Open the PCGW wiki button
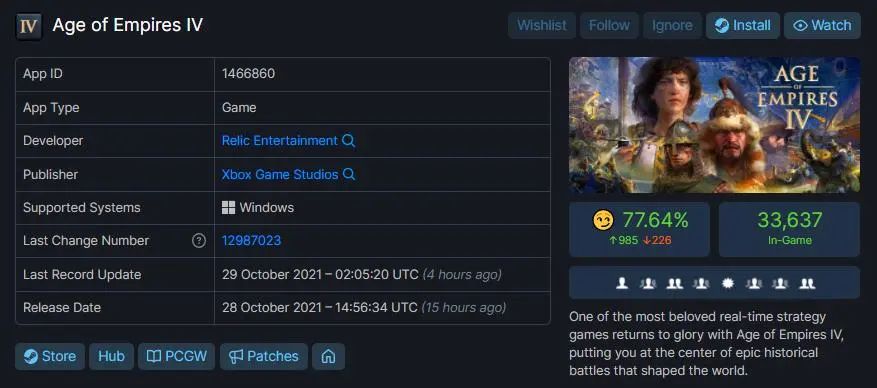Viewport: 877px width, 388px height. tap(176, 357)
